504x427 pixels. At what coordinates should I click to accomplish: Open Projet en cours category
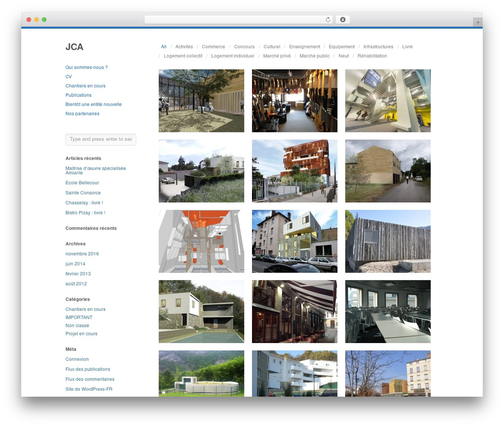pyautogui.click(x=82, y=334)
